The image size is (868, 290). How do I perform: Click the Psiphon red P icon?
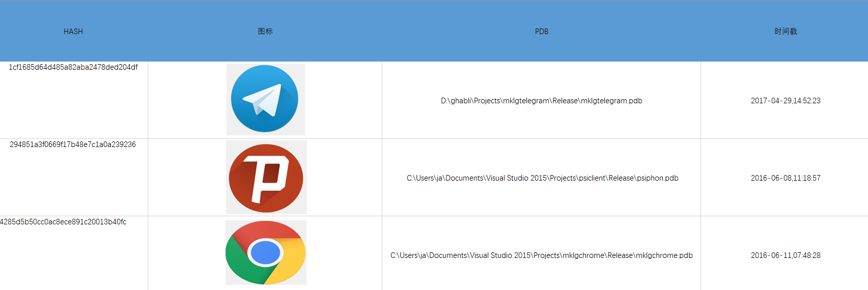tap(266, 177)
